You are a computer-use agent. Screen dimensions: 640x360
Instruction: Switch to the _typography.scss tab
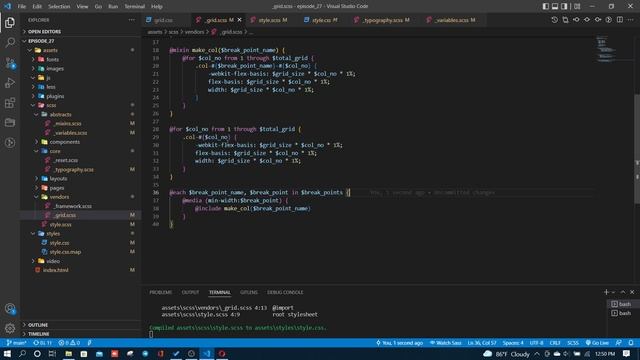382,20
